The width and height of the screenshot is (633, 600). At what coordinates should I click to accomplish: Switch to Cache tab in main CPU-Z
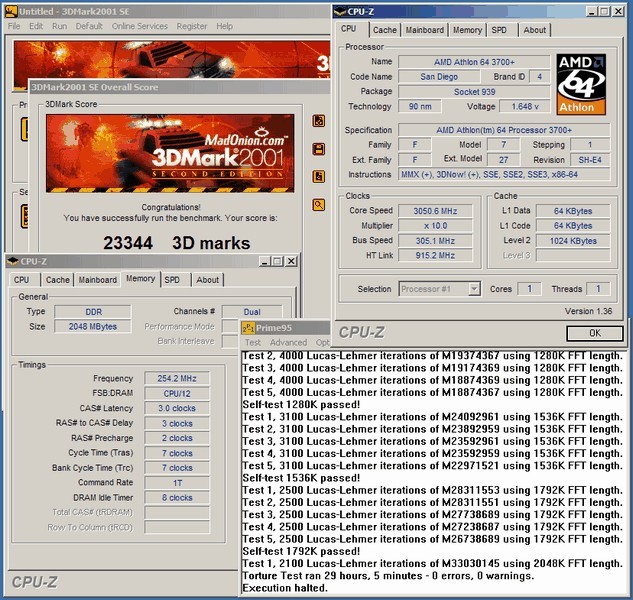coord(384,30)
